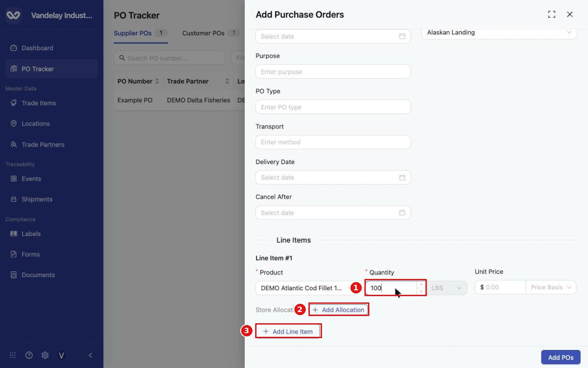
Task: Click the Enter PO type field
Action: [333, 107]
